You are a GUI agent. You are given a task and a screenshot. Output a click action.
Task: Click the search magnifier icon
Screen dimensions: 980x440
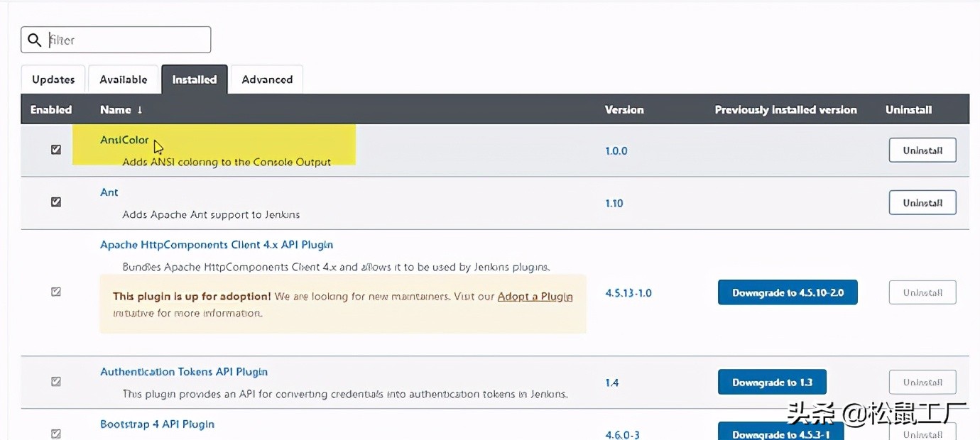[x=35, y=39]
